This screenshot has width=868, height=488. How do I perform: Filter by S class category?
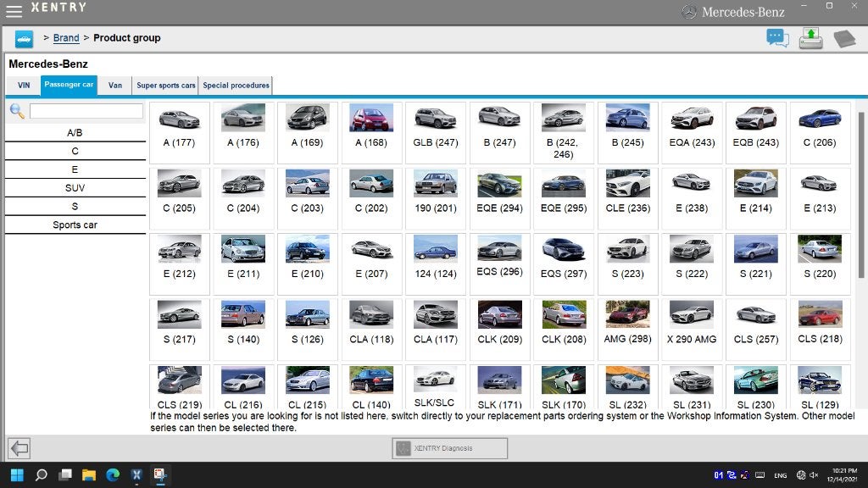pyautogui.click(x=75, y=207)
